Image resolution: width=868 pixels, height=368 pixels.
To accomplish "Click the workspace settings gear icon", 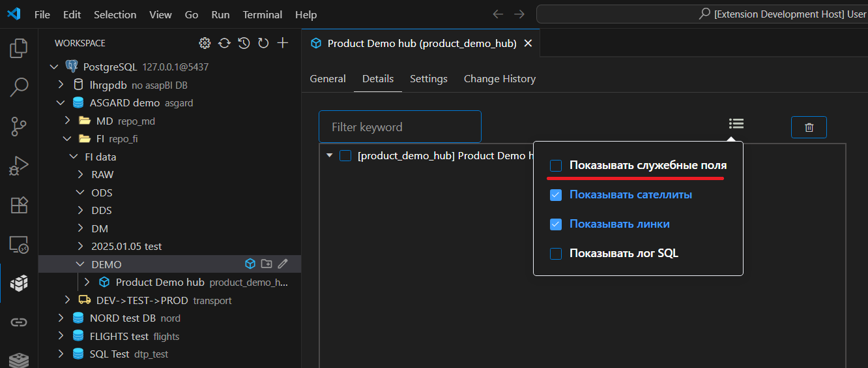I will point(205,43).
